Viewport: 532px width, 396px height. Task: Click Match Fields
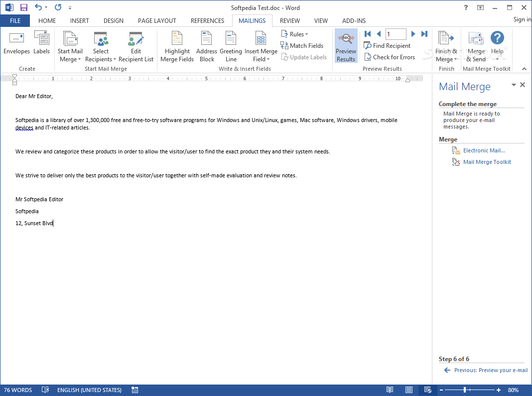click(302, 46)
